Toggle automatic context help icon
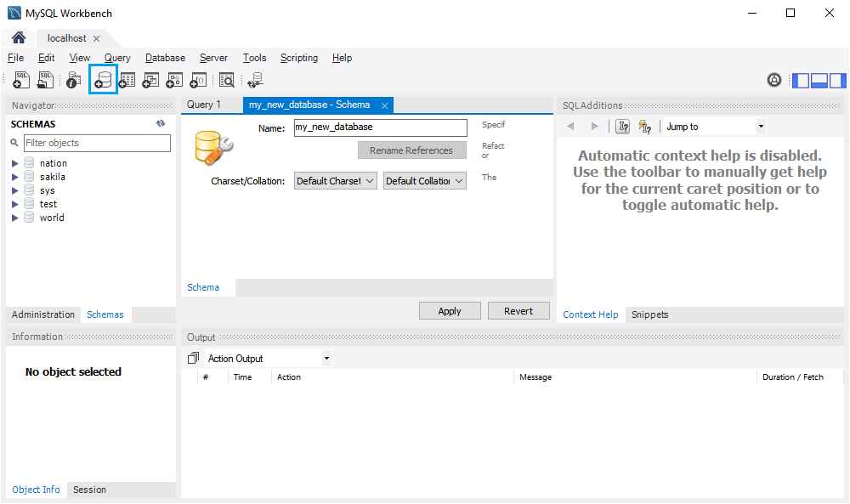Viewport: 850px width, 504px height. point(644,127)
